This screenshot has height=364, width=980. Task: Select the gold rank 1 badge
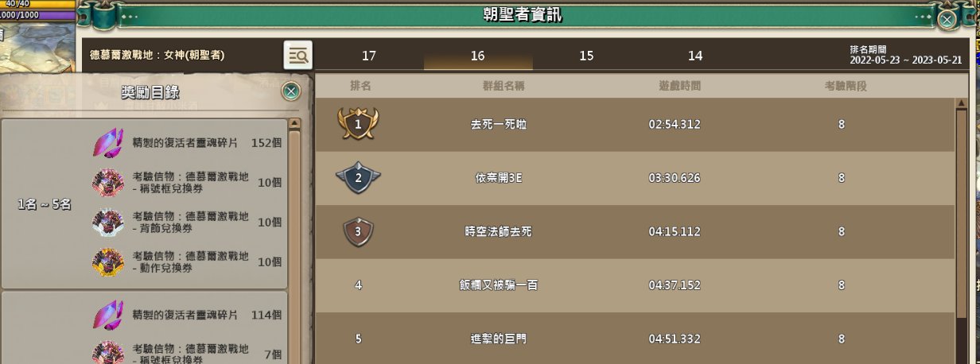358,124
